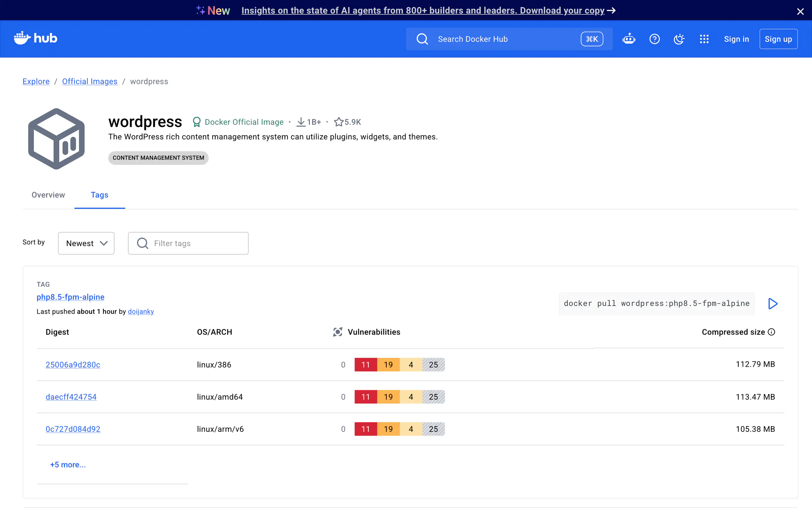
Task: Close the announcement banner
Action: [800, 12]
